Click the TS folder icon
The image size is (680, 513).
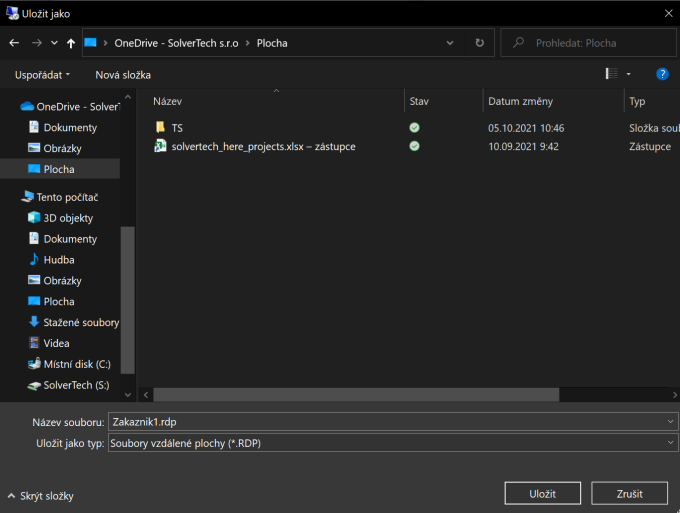[160, 127]
